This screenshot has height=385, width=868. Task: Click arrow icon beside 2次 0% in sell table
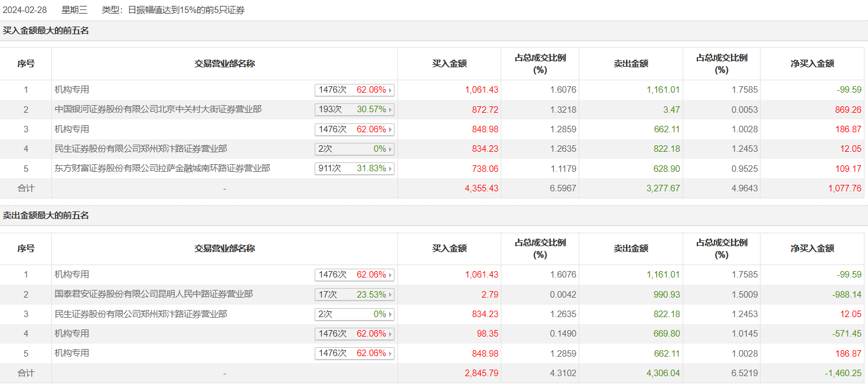(x=390, y=314)
